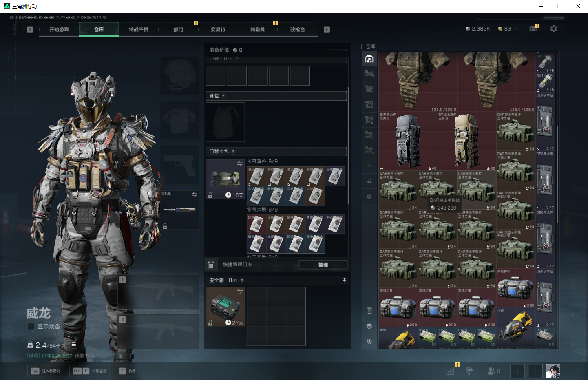Click the 快捷管理门卡 clipboard icon

click(x=211, y=265)
